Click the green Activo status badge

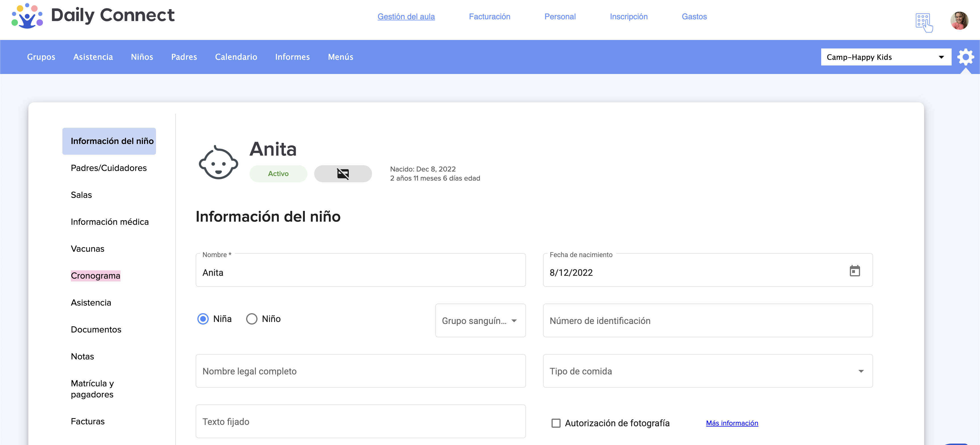[x=278, y=174]
